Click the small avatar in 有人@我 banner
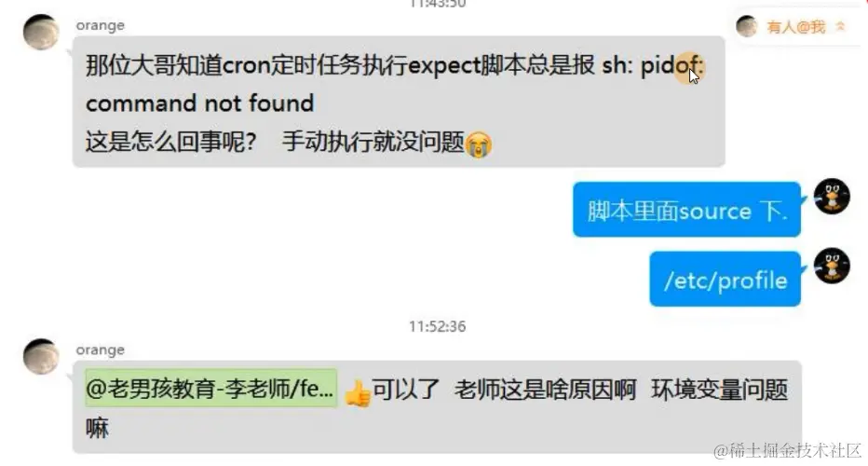 [746, 26]
